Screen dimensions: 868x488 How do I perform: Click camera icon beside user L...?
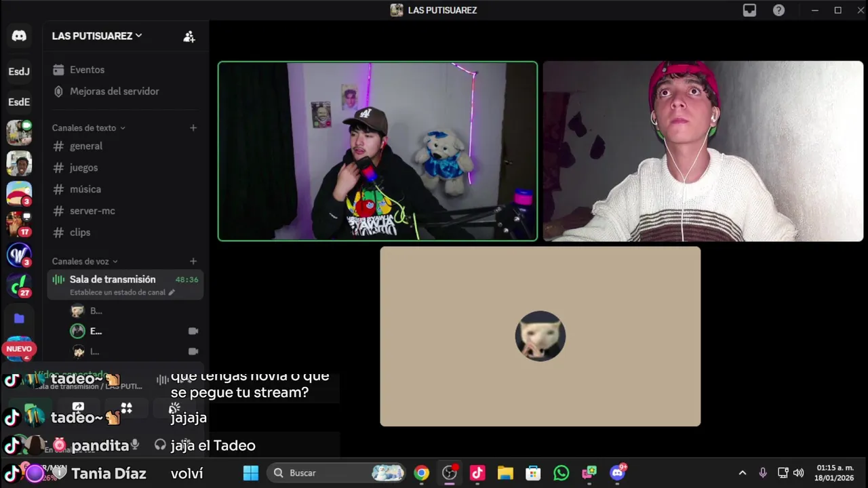193,351
